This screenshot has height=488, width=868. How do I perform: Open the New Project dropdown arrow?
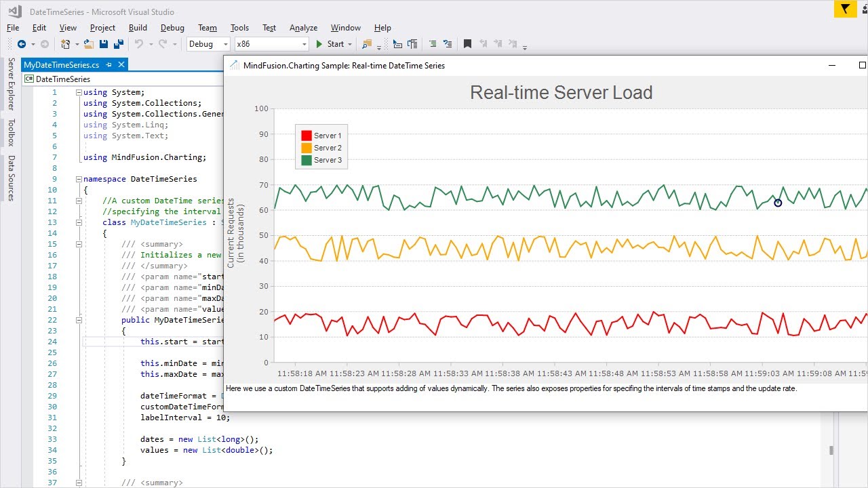(77, 44)
